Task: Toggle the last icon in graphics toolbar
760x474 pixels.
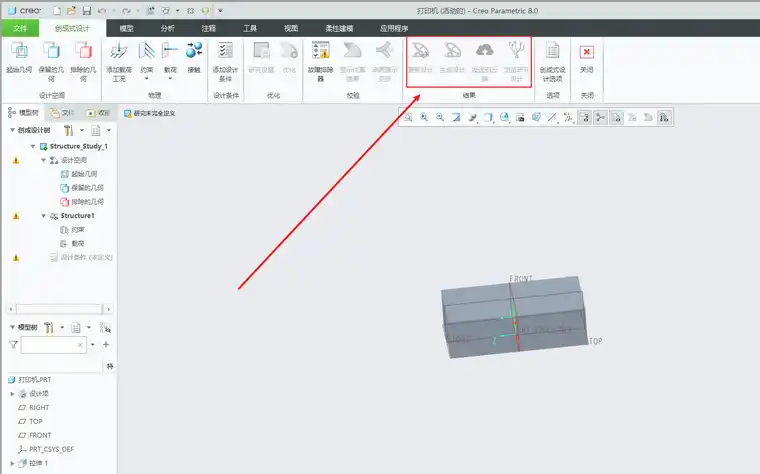Action: pyautogui.click(x=665, y=117)
